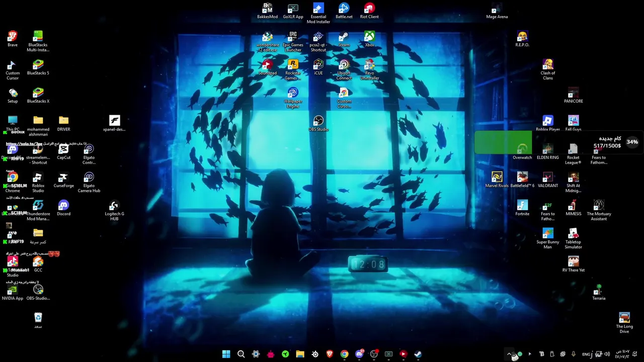
Task: Select wondershare 12 edit.exe icon
Action: tap(267, 42)
